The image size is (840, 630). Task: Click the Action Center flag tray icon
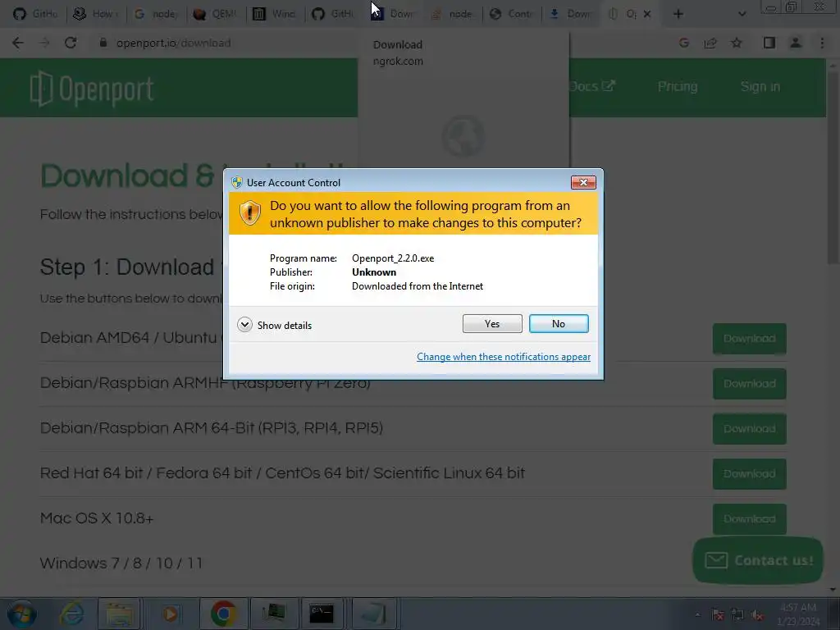coord(718,614)
